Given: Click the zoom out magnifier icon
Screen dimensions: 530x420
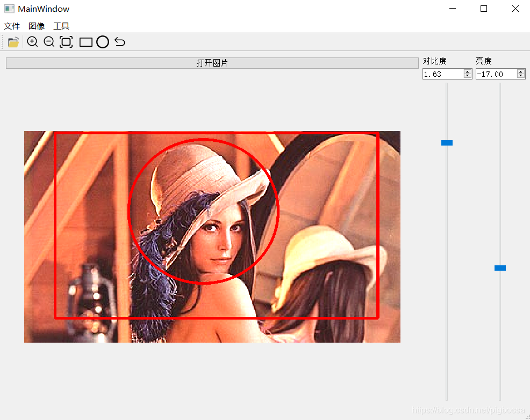Looking at the screenshot, I should [49, 42].
